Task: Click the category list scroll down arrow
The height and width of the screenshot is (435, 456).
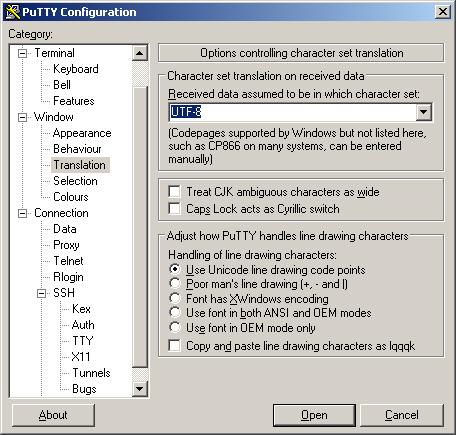Action: (139, 388)
